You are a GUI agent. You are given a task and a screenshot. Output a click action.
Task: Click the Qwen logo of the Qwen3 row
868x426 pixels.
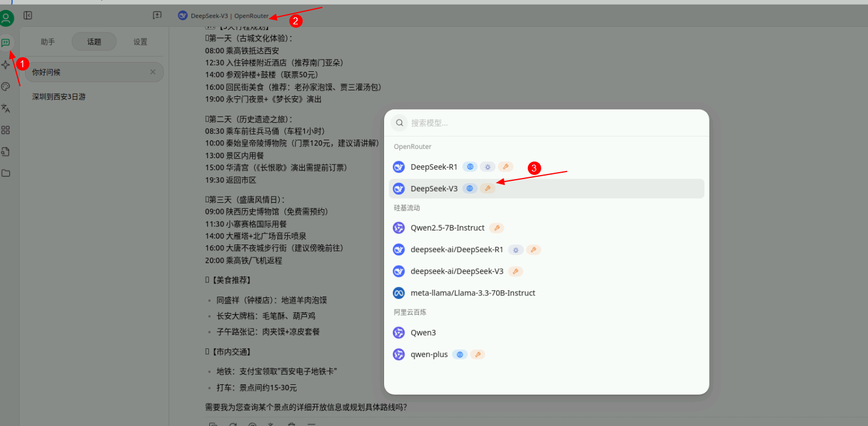coord(399,333)
